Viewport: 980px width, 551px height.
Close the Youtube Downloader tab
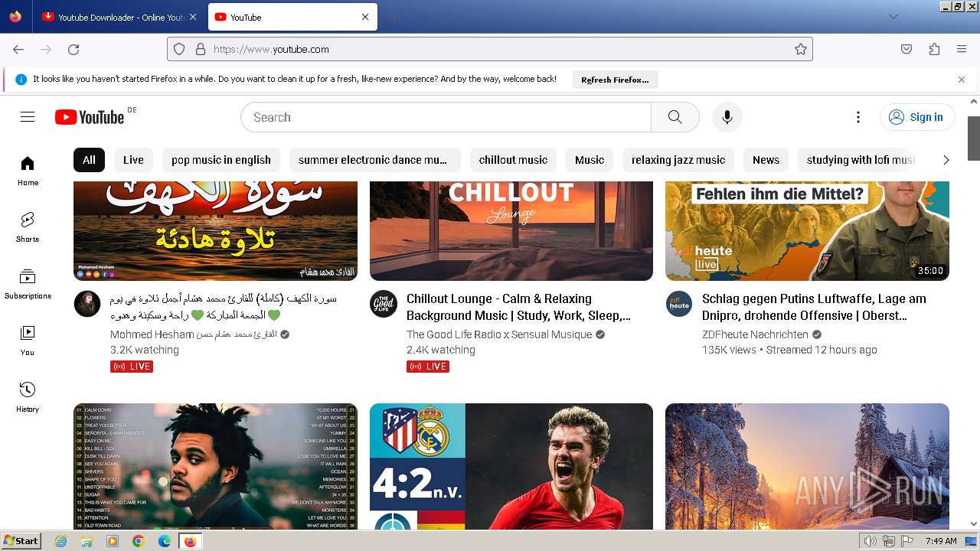[192, 17]
